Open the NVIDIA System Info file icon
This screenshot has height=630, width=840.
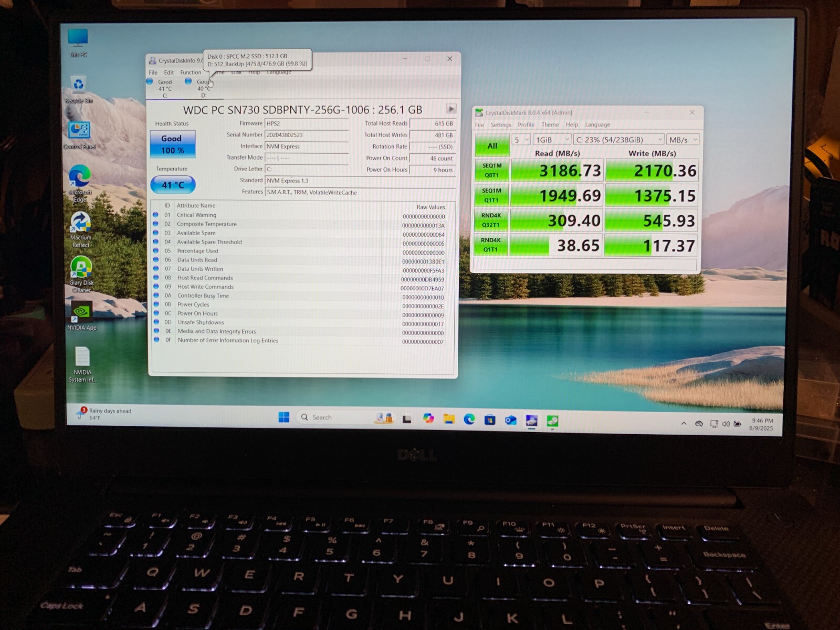(x=82, y=364)
